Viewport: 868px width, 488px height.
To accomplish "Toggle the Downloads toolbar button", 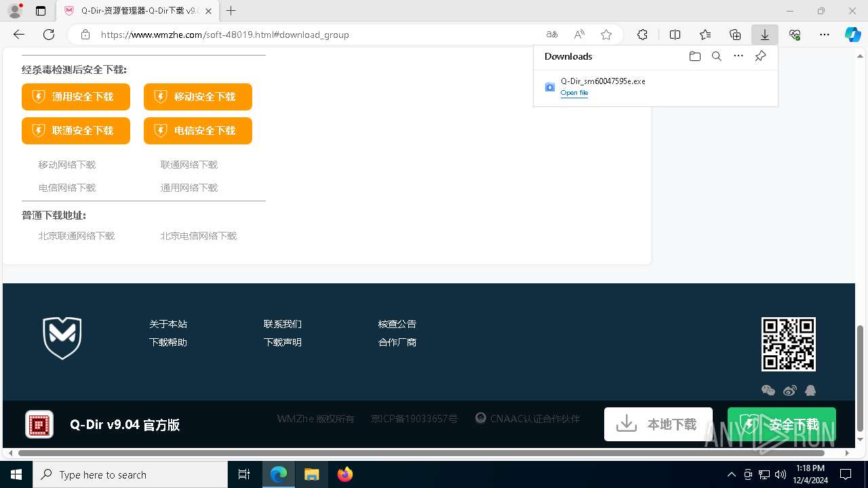I will tap(765, 35).
